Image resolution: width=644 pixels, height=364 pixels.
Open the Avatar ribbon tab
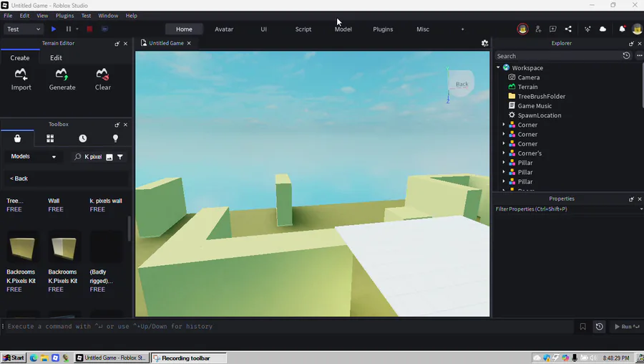point(224,29)
